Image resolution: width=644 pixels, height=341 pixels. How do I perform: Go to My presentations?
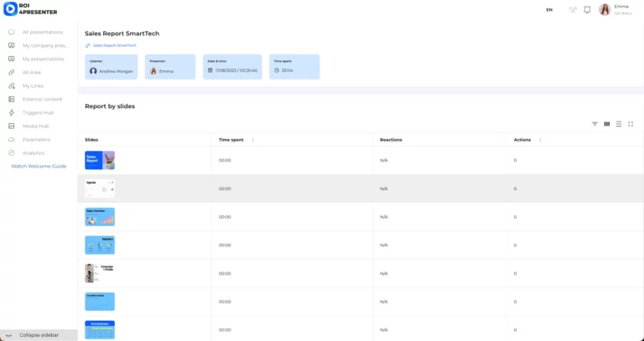click(43, 59)
